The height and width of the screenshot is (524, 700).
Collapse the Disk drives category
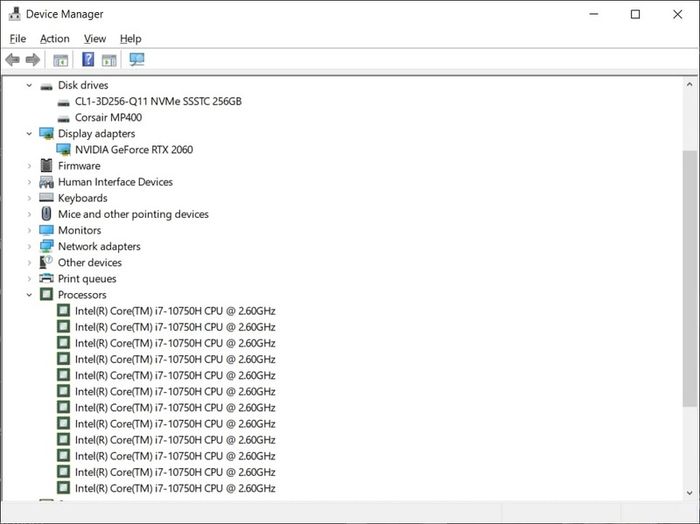click(29, 85)
